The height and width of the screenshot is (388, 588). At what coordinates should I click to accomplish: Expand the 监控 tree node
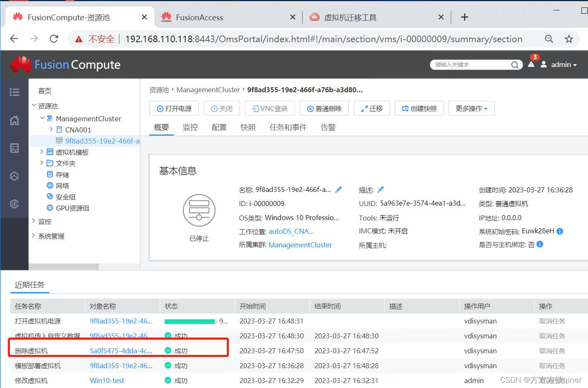pos(34,221)
